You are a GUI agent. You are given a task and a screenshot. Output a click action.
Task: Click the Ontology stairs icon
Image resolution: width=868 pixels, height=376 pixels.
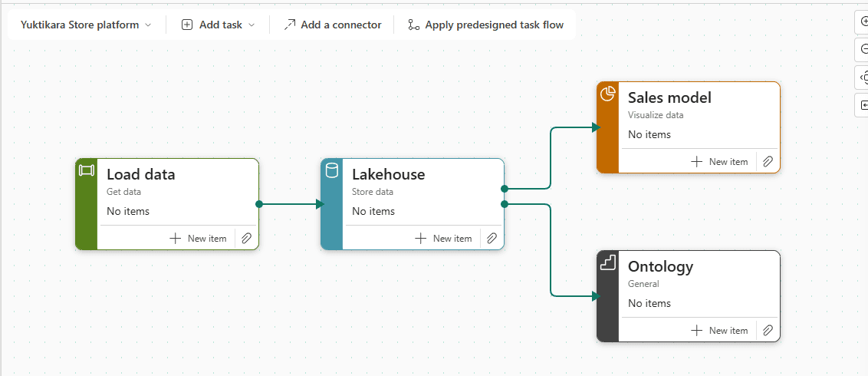(608, 262)
